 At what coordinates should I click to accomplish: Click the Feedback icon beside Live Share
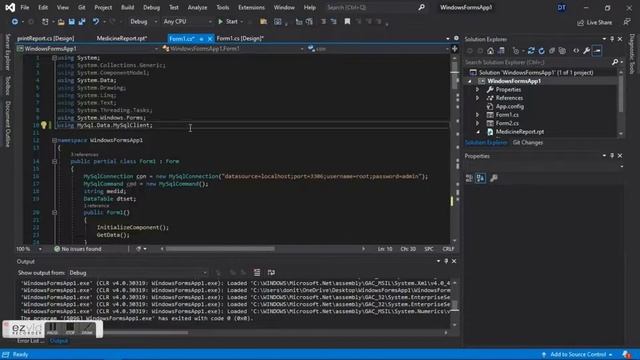(x=627, y=22)
